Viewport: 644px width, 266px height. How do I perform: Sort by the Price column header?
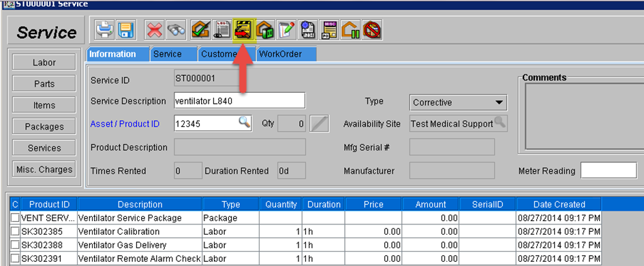pos(373,205)
